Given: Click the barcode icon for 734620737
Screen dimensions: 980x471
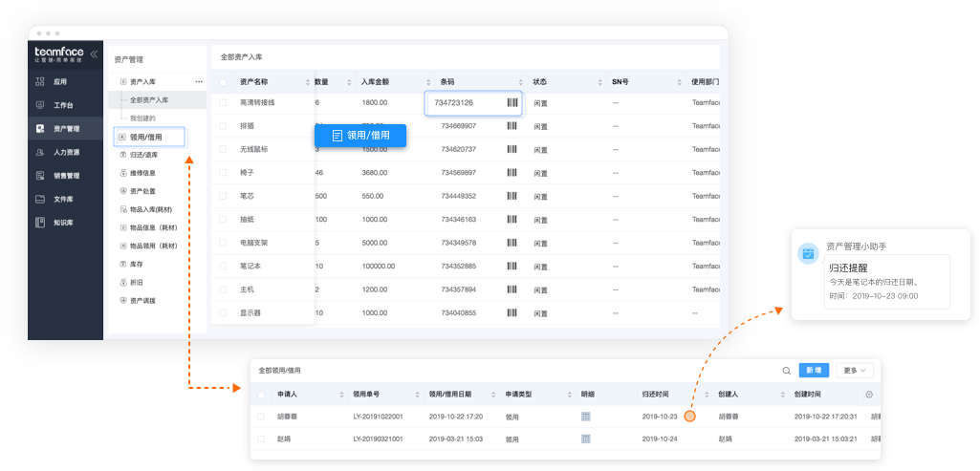Looking at the screenshot, I should (512, 149).
